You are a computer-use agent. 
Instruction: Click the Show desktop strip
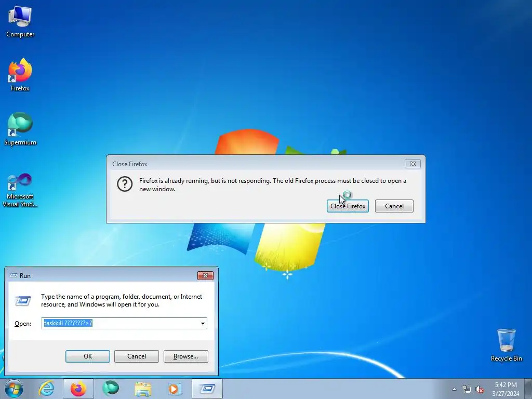[x=528, y=389]
